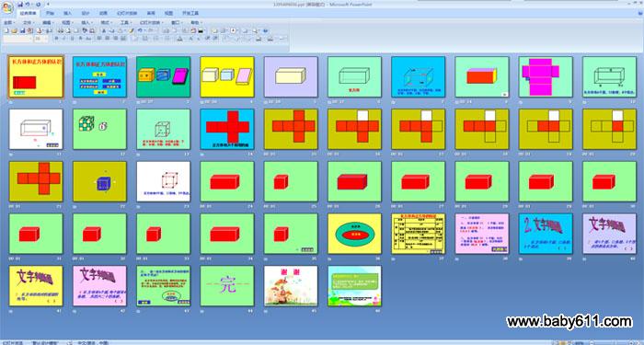Switch to the 插入 ribbon tab
Image resolution: width=644 pixels, height=345 pixels.
[x=68, y=13]
